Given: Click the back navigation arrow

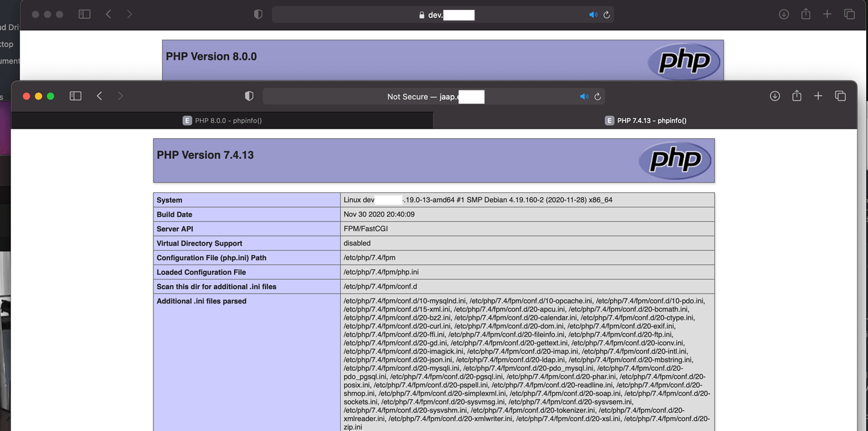Looking at the screenshot, I should coord(99,95).
